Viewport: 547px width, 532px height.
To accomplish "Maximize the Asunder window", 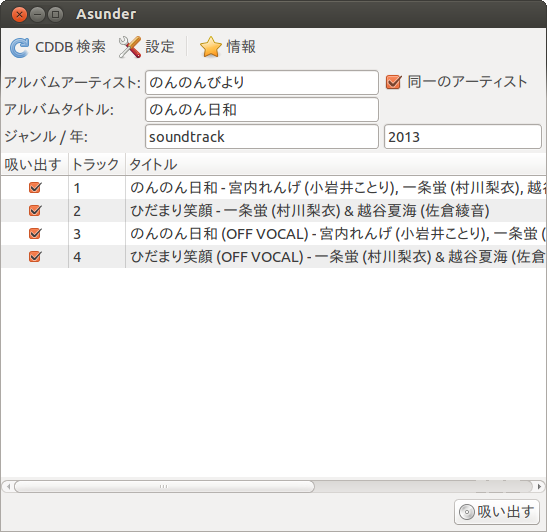I will tap(55, 15).
